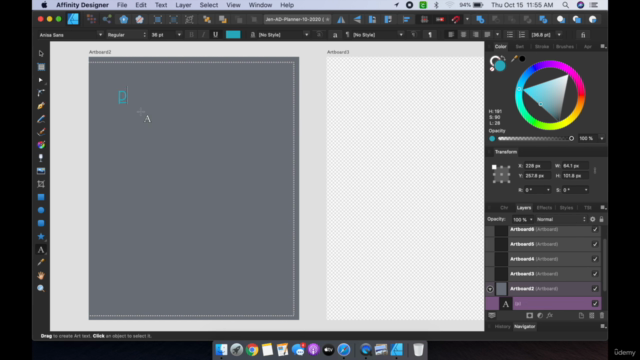Screen dimensions: 640x360
Task: Open the layer Opacity 100 % dropdown
Action: pos(523,219)
